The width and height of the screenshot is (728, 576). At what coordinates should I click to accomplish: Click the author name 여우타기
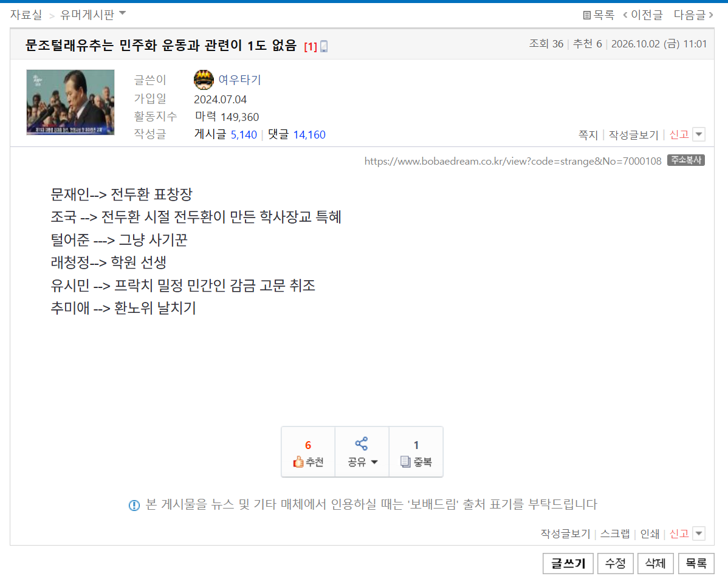[x=239, y=80]
